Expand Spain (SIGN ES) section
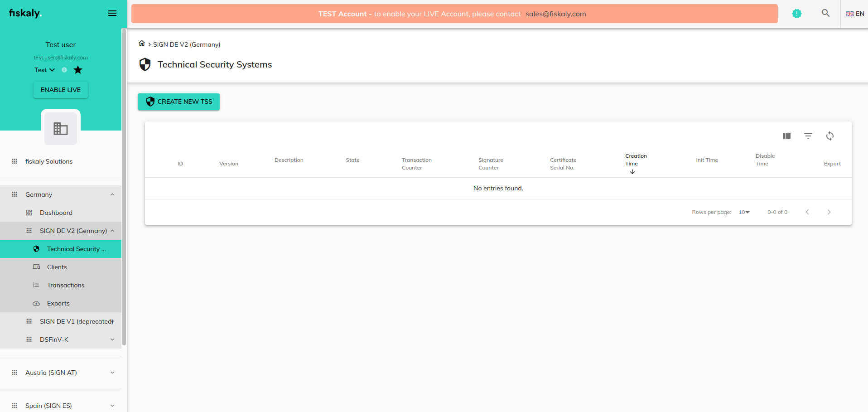 (61, 406)
